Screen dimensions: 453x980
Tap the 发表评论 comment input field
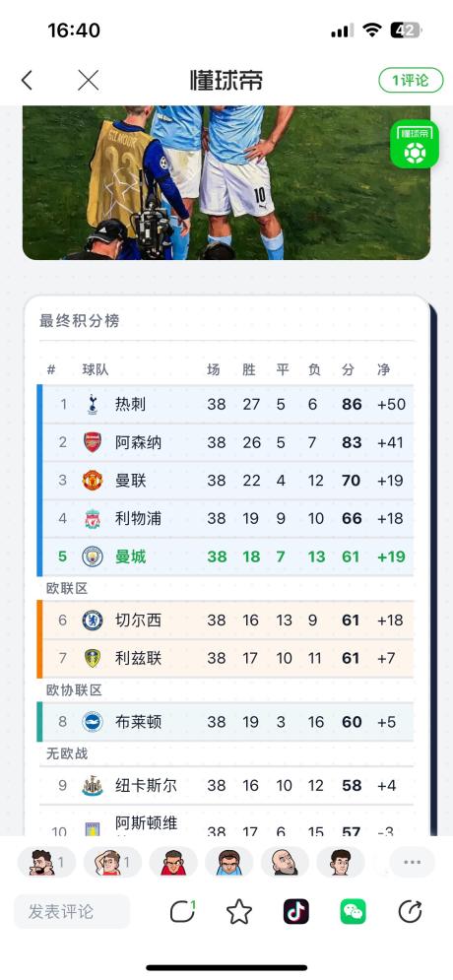[72, 912]
